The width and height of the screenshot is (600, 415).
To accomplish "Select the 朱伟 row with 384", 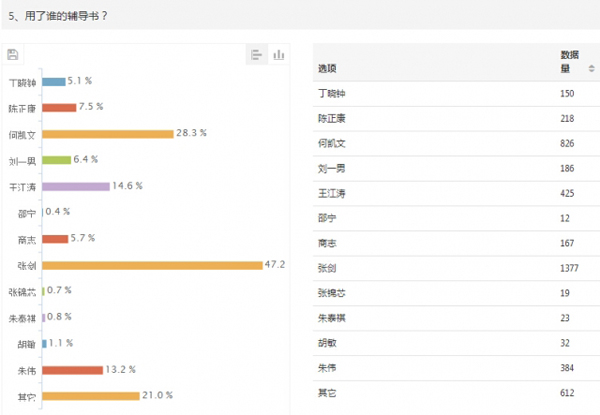I will (456, 368).
